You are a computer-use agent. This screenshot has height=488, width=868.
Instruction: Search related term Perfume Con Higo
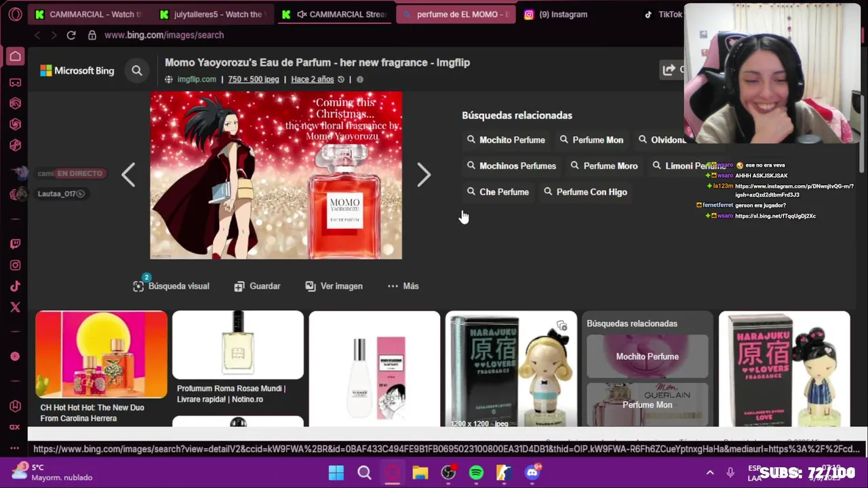tap(585, 192)
